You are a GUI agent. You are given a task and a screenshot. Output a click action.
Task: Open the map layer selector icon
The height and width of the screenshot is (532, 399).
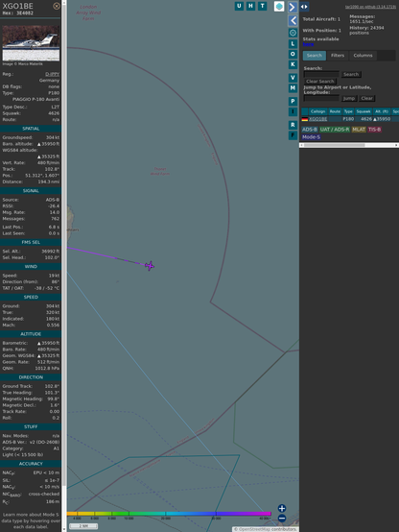click(x=279, y=6)
